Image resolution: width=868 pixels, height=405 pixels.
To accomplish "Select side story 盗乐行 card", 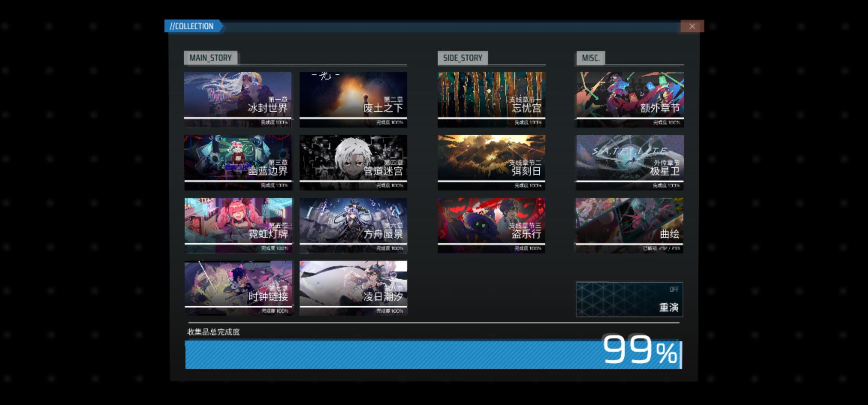I will point(491,225).
